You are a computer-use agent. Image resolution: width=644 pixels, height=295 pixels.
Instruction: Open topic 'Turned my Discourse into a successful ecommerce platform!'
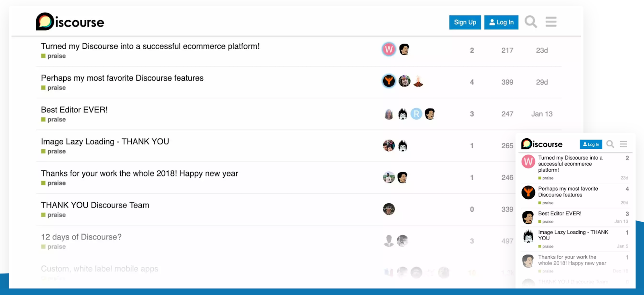click(150, 46)
